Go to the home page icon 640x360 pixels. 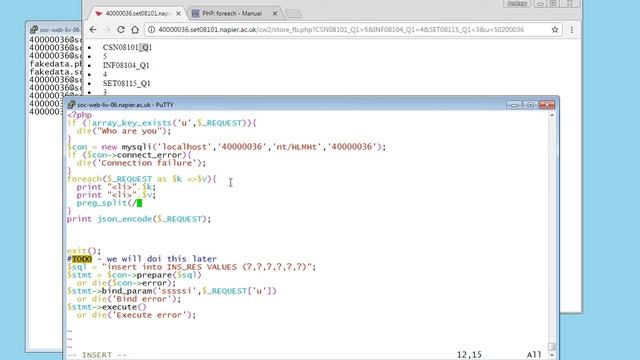coord(135,29)
